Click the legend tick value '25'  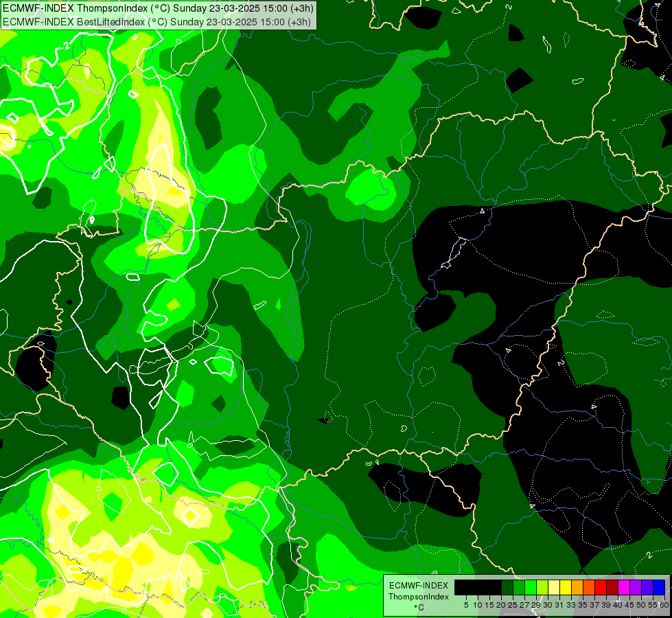click(513, 605)
